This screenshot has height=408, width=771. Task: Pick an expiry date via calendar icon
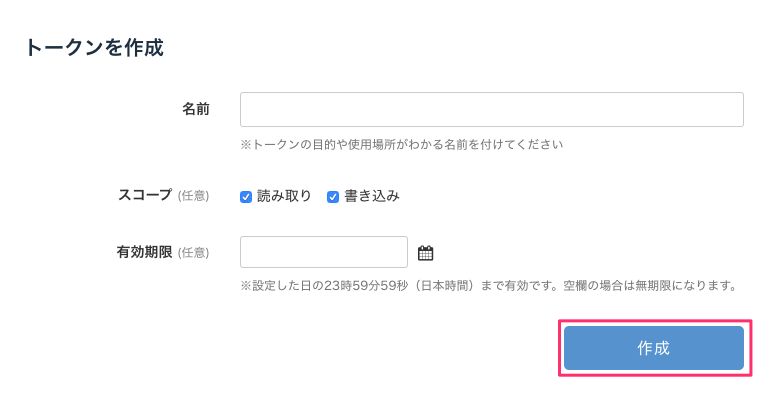425,253
